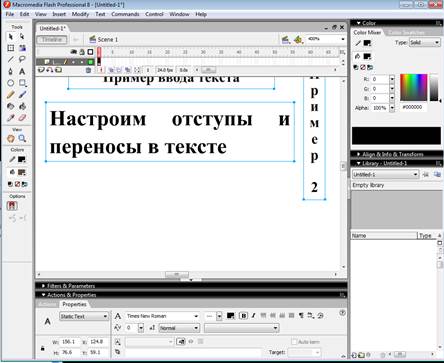This screenshot has width=444, height=363.
Task: Open the Library document Untitled-1 dropdown
Action: (385, 174)
